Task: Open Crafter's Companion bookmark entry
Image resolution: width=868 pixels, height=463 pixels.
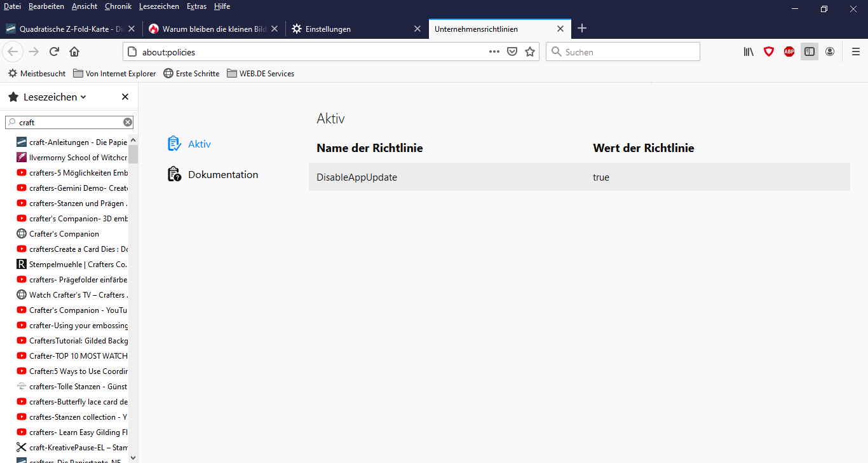Action: click(64, 233)
